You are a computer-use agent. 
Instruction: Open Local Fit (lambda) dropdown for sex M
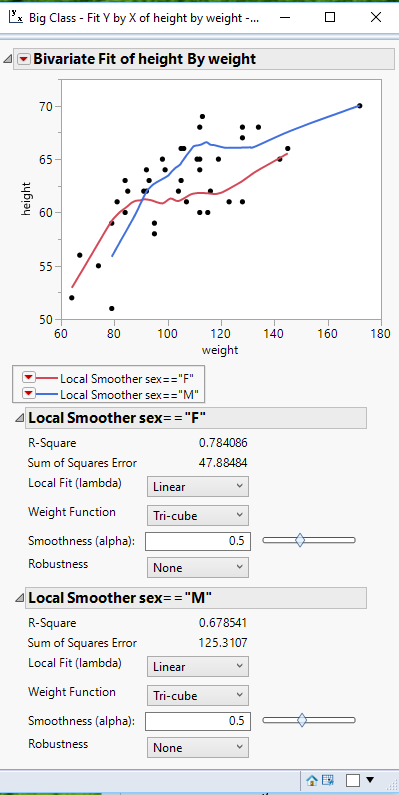click(198, 666)
